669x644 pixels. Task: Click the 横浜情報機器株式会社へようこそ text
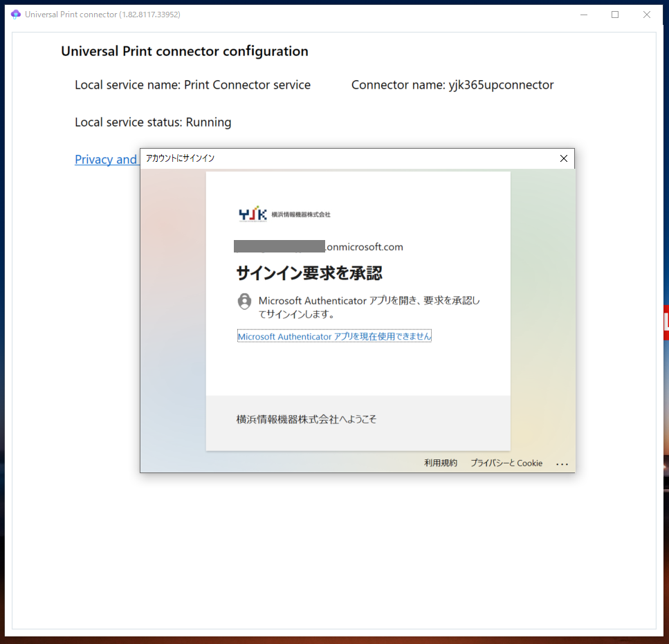306,419
